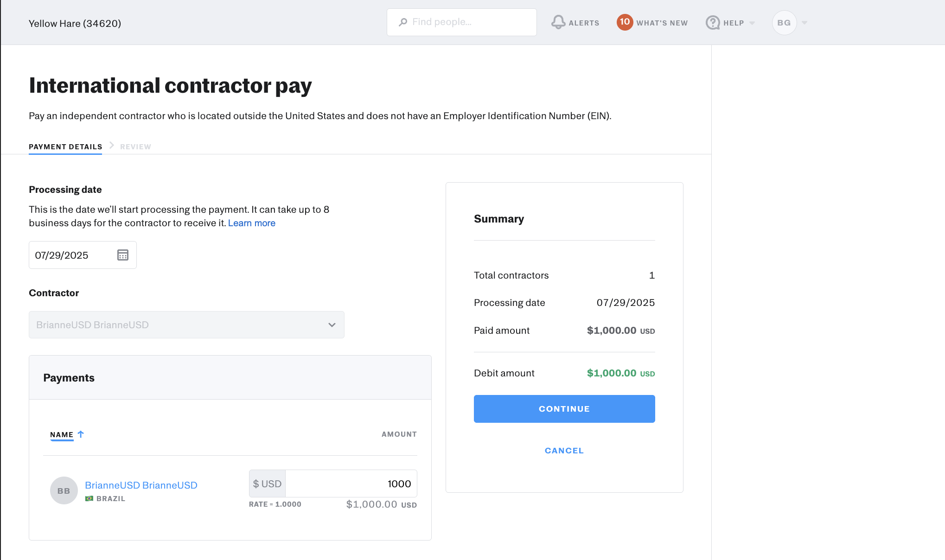The width and height of the screenshot is (945, 560).
Task: Click the search magnifier icon
Action: (x=403, y=22)
